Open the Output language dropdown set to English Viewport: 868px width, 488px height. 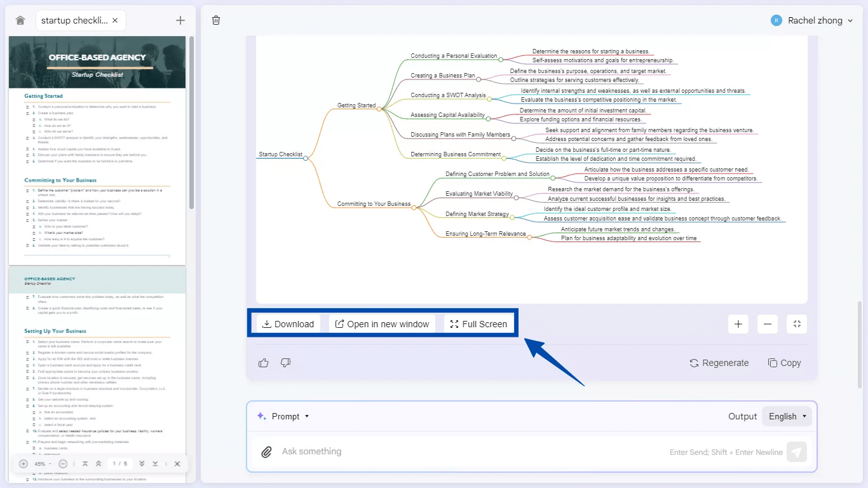(x=786, y=416)
